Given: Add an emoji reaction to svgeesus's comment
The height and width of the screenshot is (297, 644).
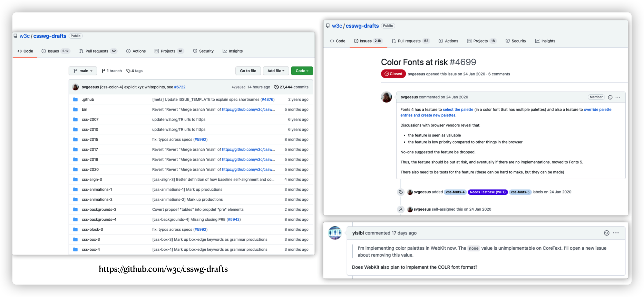Looking at the screenshot, I should pyautogui.click(x=610, y=97).
